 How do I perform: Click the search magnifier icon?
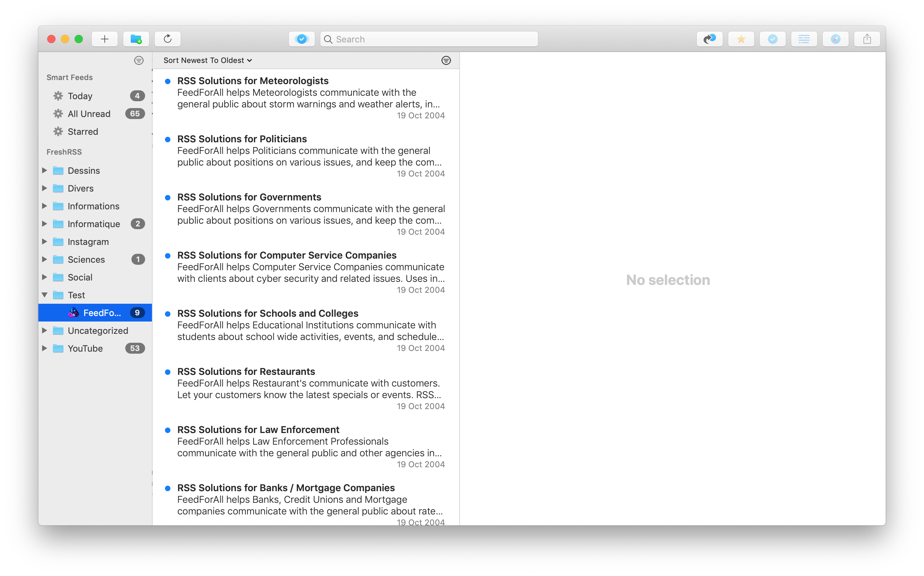point(328,39)
